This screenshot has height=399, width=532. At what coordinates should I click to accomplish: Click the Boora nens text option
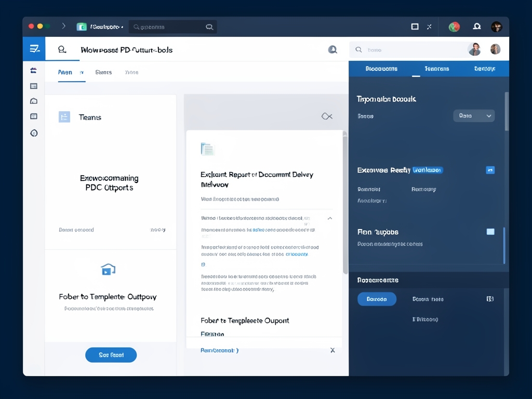point(428,299)
